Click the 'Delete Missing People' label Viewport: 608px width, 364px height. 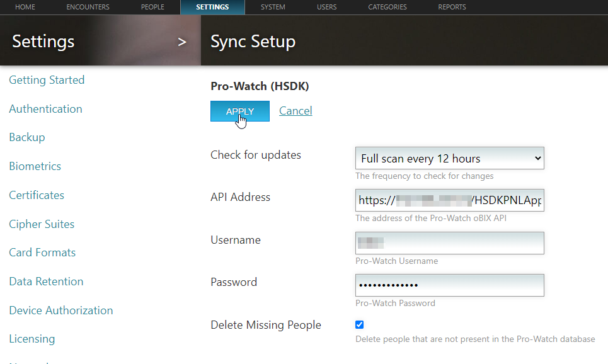click(266, 325)
